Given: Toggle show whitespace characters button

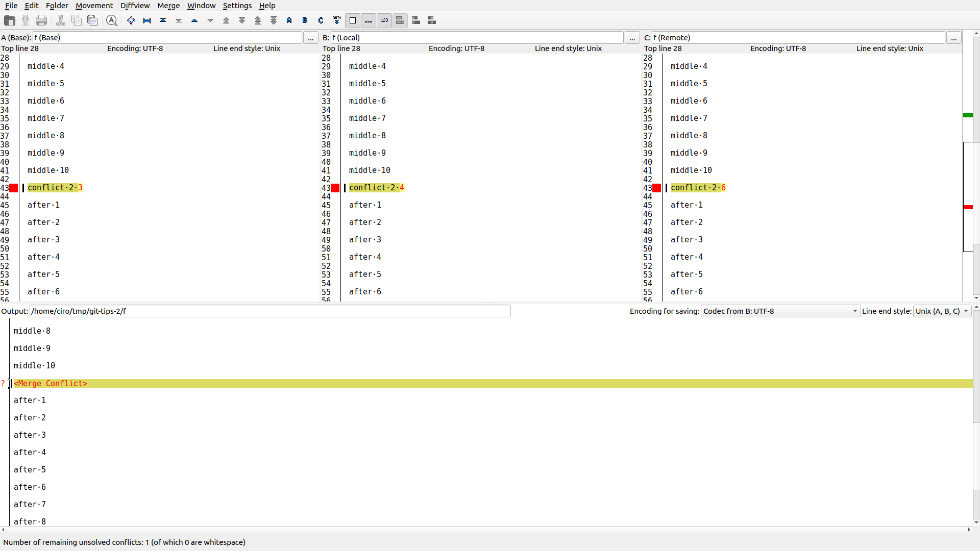Looking at the screenshot, I should click(369, 20).
